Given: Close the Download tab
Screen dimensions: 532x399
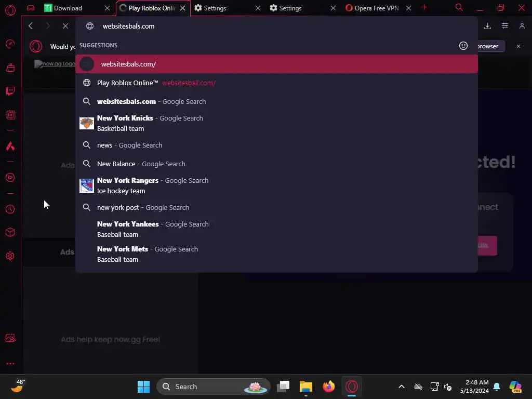Looking at the screenshot, I should (x=107, y=8).
